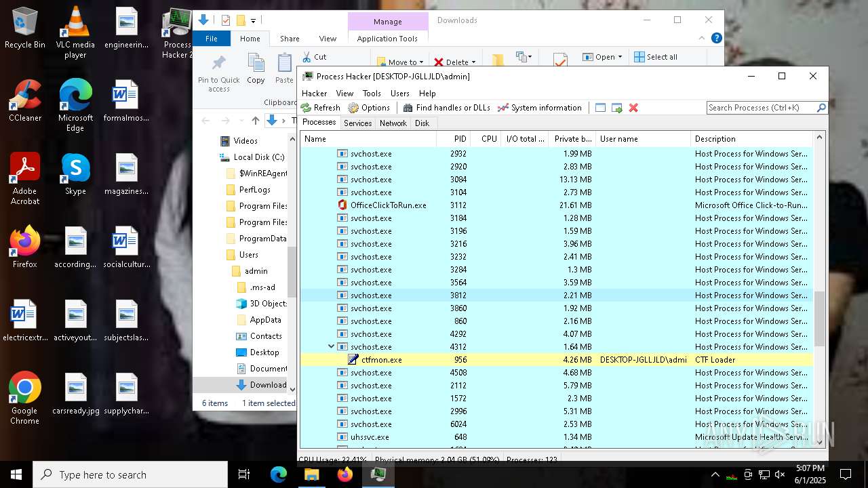This screenshot has width=868, height=488.
Task: Open Users menu in Process Hacker
Action: click(x=399, y=94)
